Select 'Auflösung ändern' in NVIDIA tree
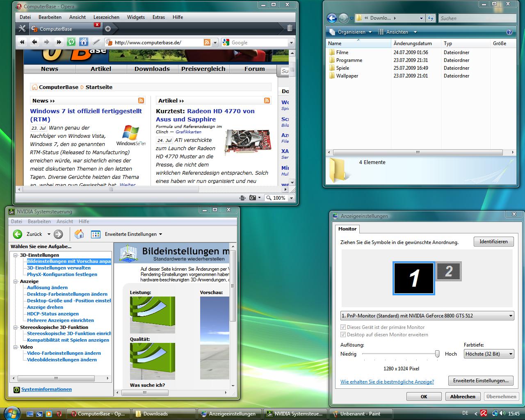This screenshot has width=525, height=420. (47, 288)
